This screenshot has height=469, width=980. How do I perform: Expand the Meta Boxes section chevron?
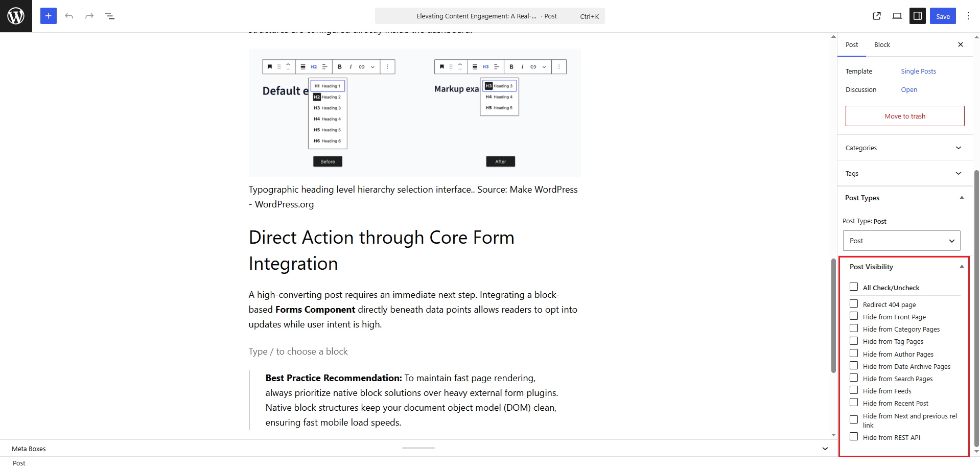tap(825, 449)
